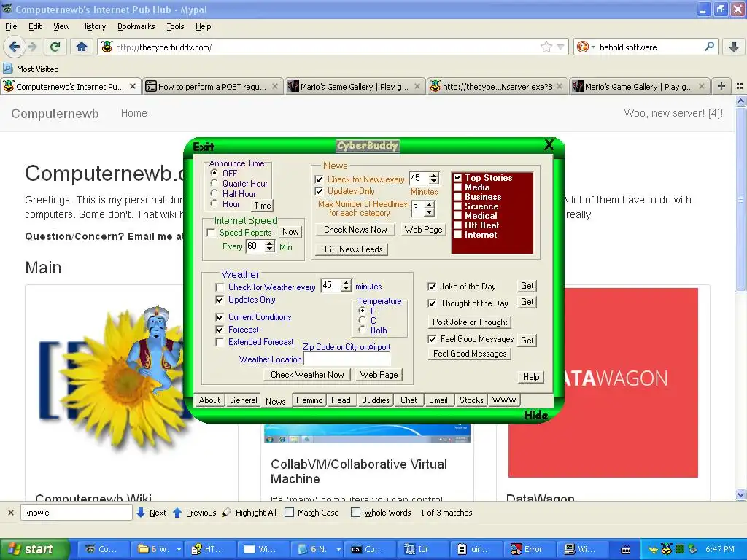Click the RSS News Feeds button
This screenshot has height=560, width=747.
pos(352,249)
